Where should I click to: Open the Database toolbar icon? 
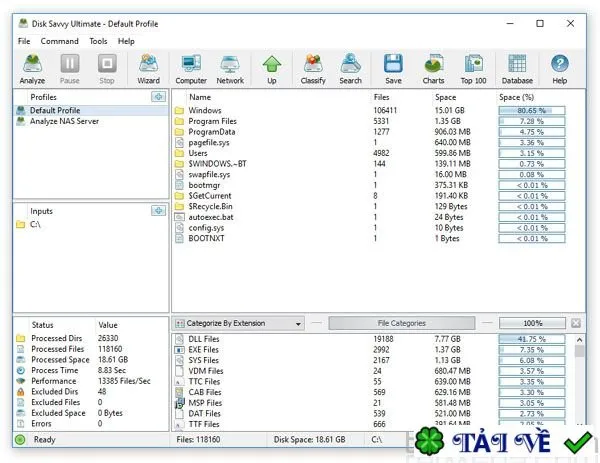coord(517,69)
